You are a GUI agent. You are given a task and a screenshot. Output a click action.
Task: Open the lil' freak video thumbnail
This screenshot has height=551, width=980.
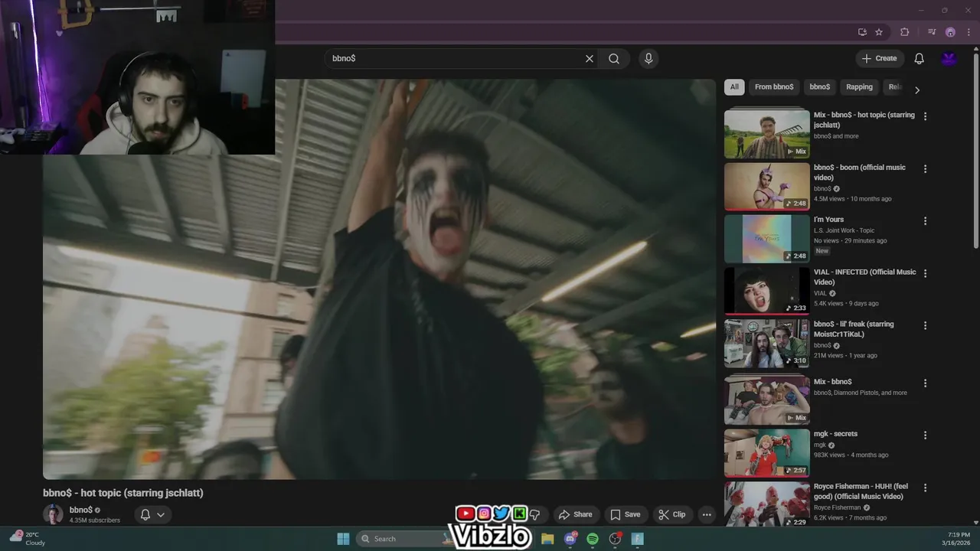coord(766,343)
